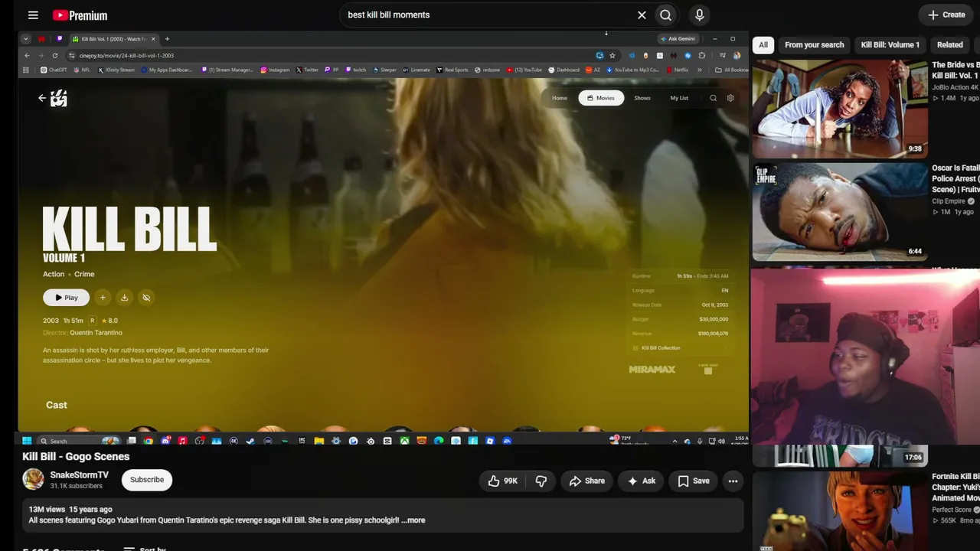Open the YouTube Create menu
Image resolution: width=980 pixels, height=551 pixels.
[x=946, y=15]
